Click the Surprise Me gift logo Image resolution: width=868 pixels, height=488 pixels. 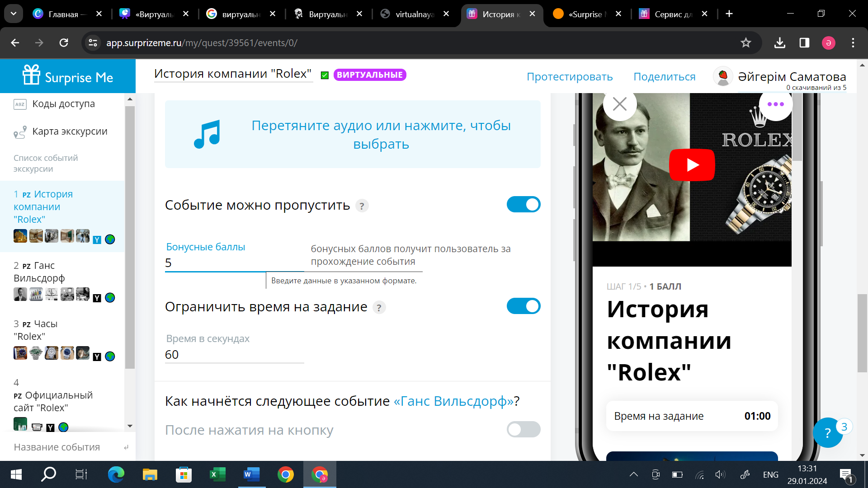point(32,75)
